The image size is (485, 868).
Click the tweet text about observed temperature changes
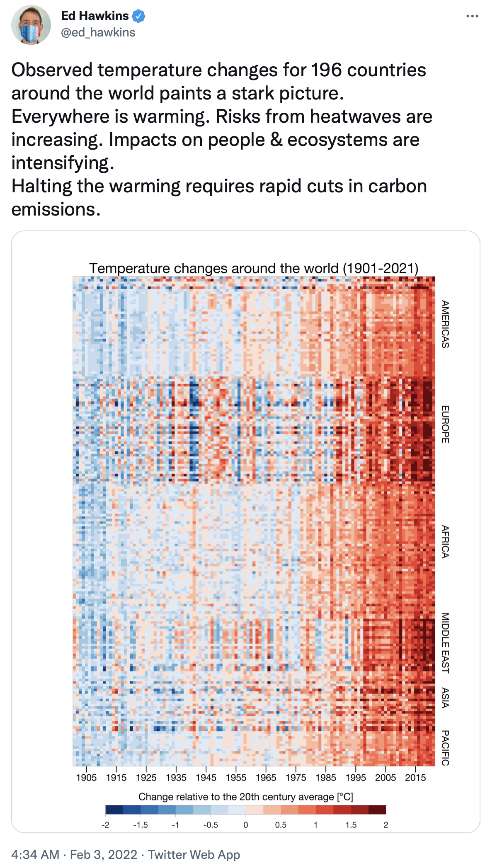pyautogui.click(x=220, y=139)
